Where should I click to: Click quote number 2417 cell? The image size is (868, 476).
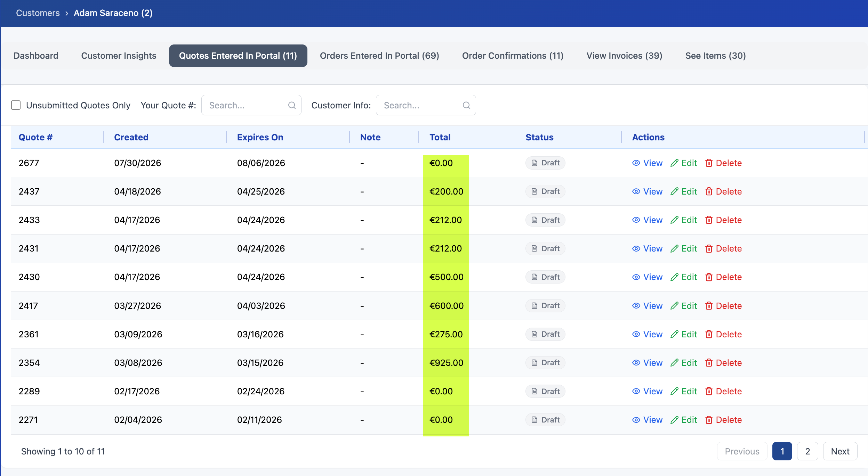[x=28, y=306]
